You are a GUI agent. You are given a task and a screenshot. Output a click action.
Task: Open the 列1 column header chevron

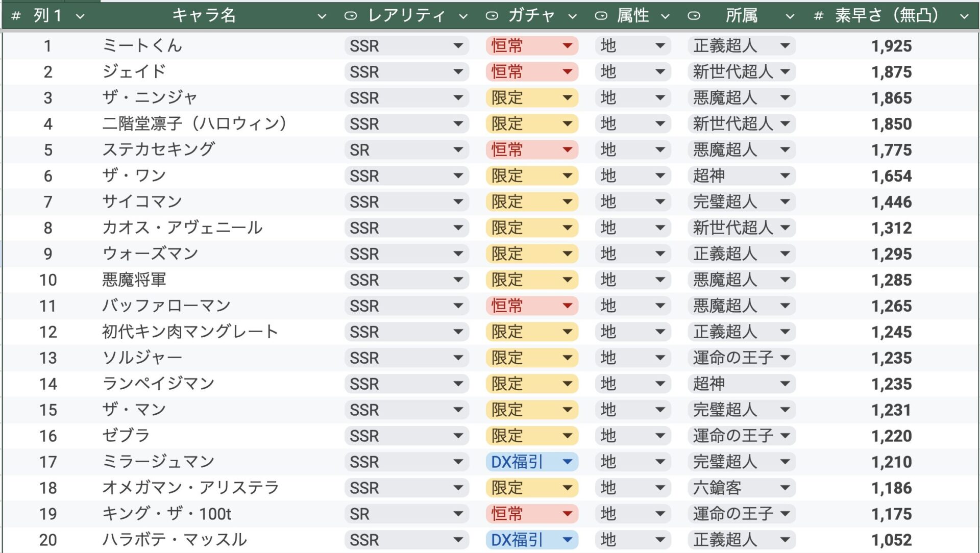coord(80,16)
